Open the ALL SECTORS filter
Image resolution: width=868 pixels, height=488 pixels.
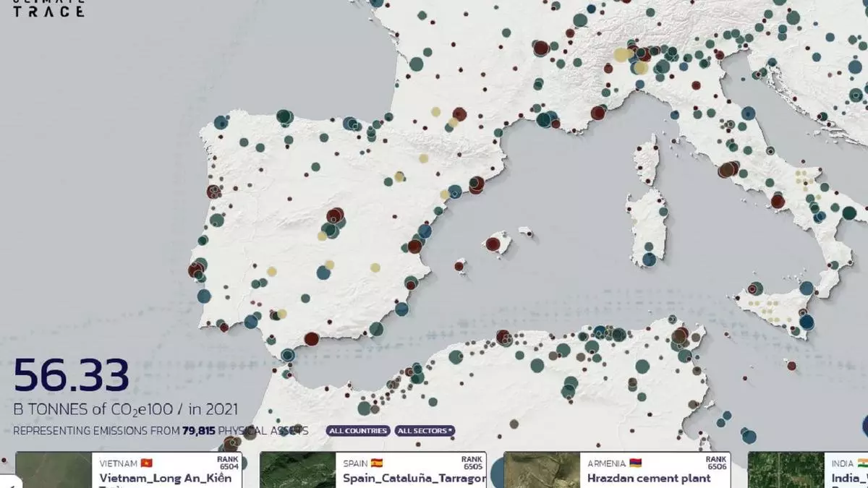point(425,431)
